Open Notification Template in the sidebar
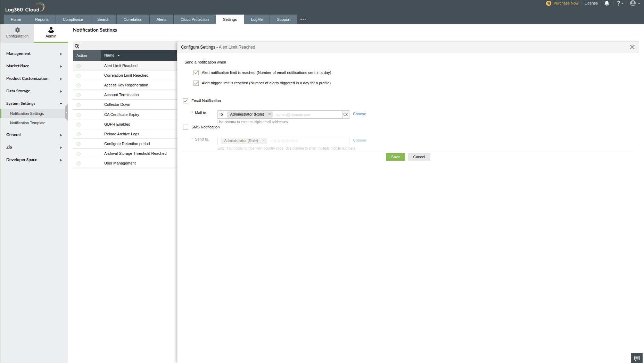The image size is (644, 363). tap(28, 123)
